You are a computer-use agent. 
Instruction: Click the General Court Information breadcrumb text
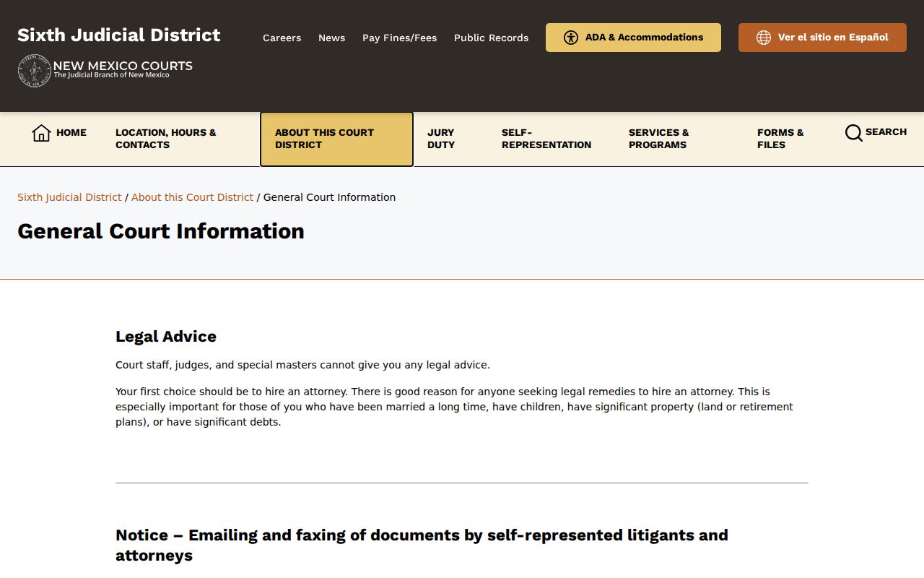point(329,197)
